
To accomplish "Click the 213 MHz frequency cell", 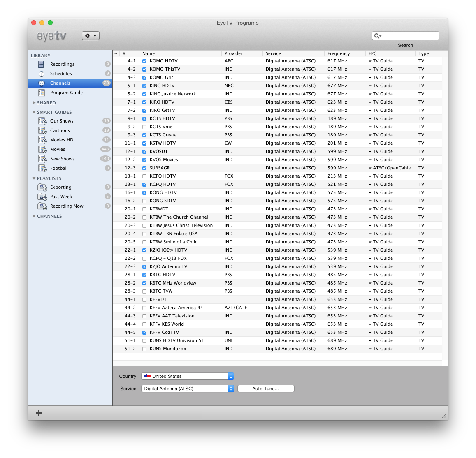I will [337, 176].
